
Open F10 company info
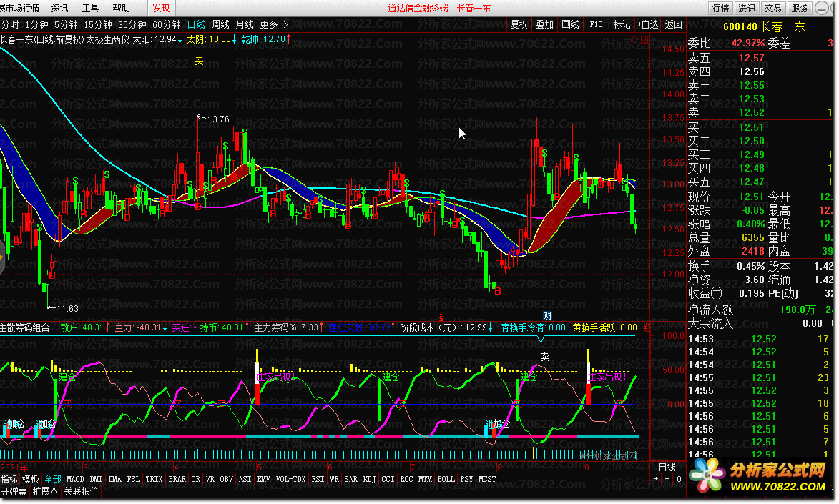click(596, 24)
